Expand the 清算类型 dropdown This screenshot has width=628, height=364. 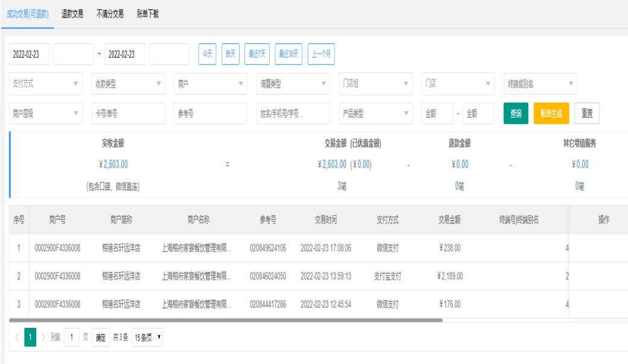point(293,84)
